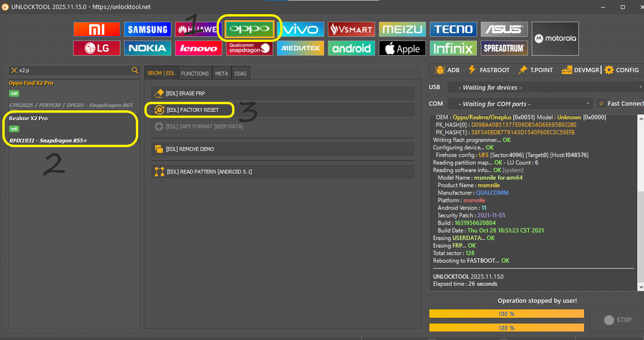Choose the Motorola brand logo
The width and height of the screenshot is (644, 340).
555,39
